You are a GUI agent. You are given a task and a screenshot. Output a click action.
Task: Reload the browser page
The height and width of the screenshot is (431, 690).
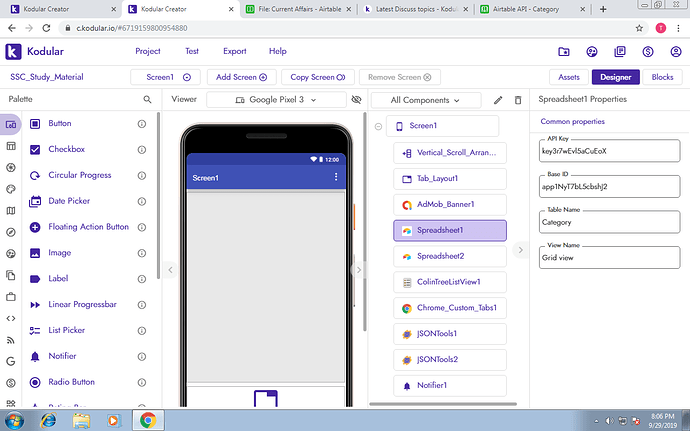click(46, 28)
